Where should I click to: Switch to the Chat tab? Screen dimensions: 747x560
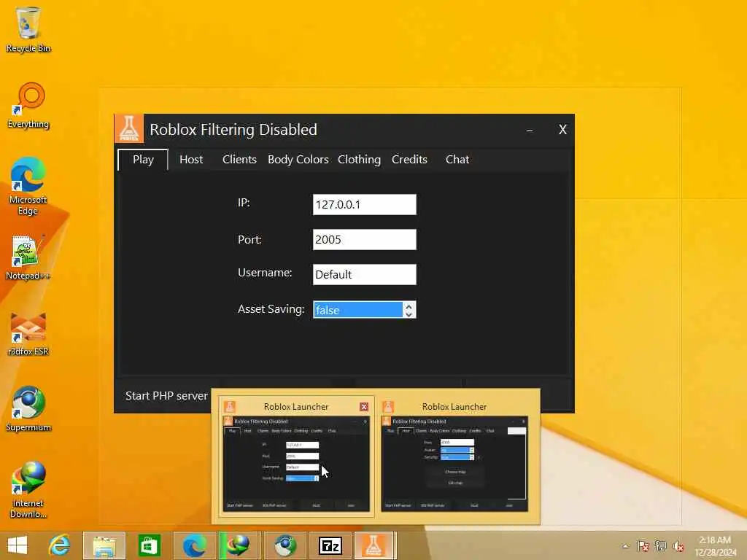(457, 160)
